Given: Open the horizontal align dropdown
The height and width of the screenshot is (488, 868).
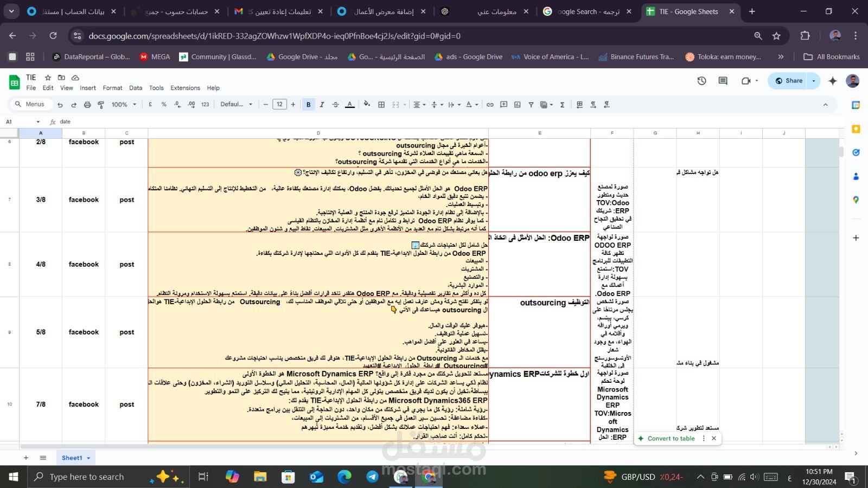Looking at the screenshot, I should click(419, 105).
